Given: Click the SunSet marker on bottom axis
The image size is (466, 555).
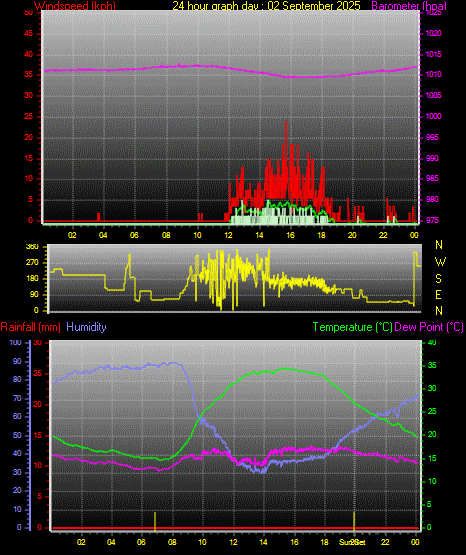Looking at the screenshot, I should tap(352, 542).
